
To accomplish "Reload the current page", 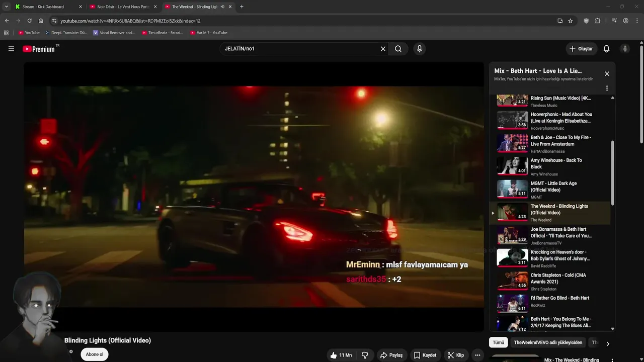I will coord(29,21).
